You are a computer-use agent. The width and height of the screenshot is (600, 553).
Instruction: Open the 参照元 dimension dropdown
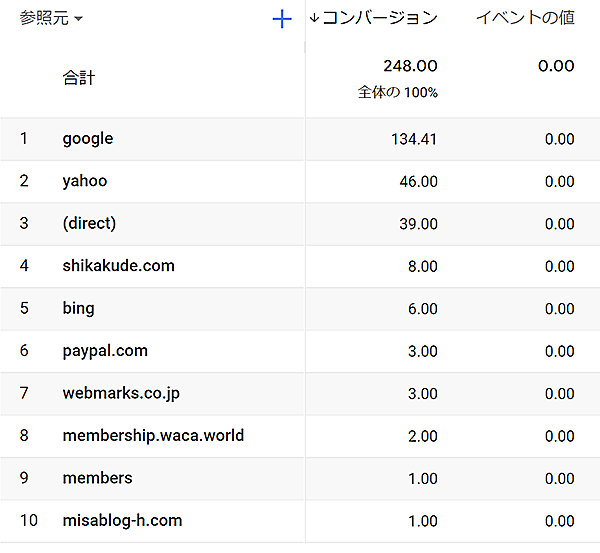click(51, 18)
